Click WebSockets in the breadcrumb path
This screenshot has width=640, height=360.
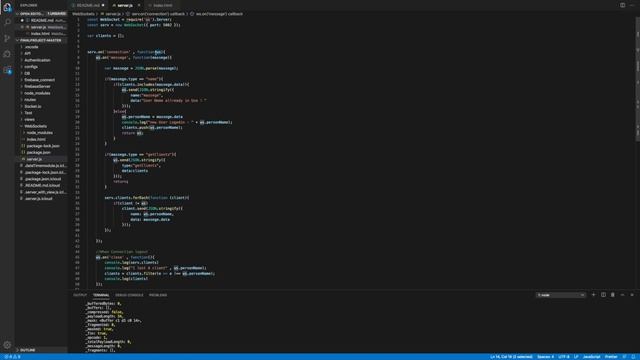click(x=83, y=14)
